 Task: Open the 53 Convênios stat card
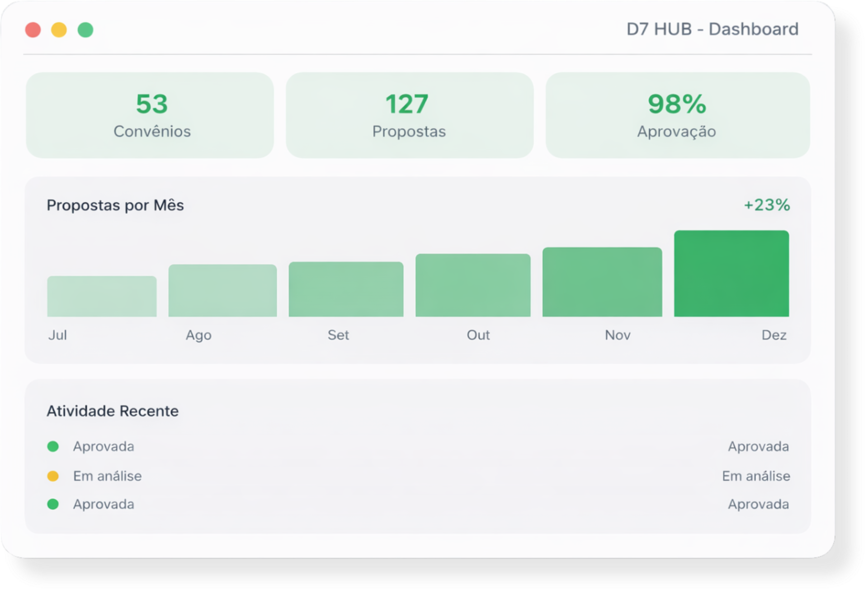click(150, 115)
